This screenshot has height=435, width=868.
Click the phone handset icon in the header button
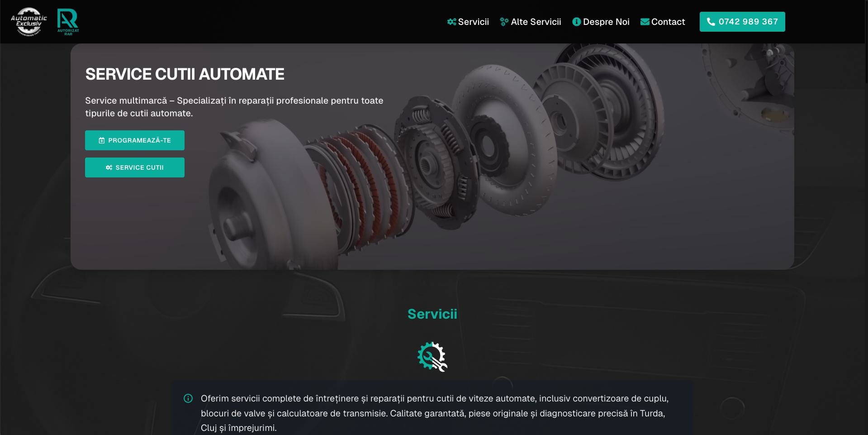coord(711,22)
